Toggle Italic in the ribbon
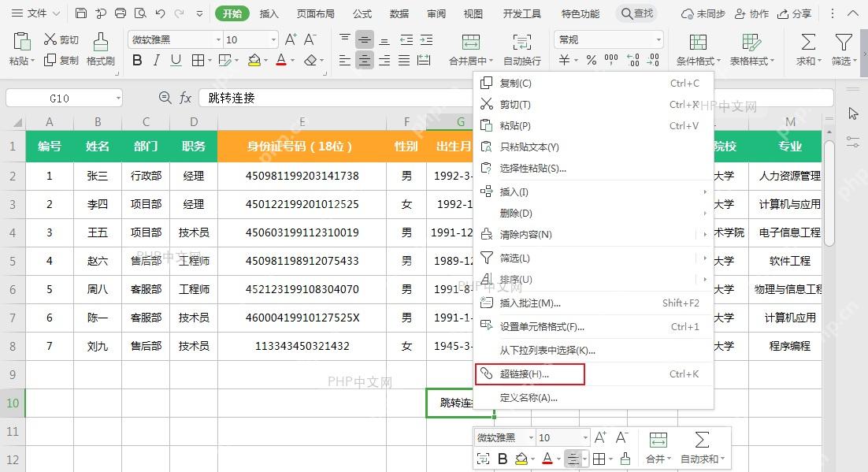The width and height of the screenshot is (868, 472). pos(157,61)
